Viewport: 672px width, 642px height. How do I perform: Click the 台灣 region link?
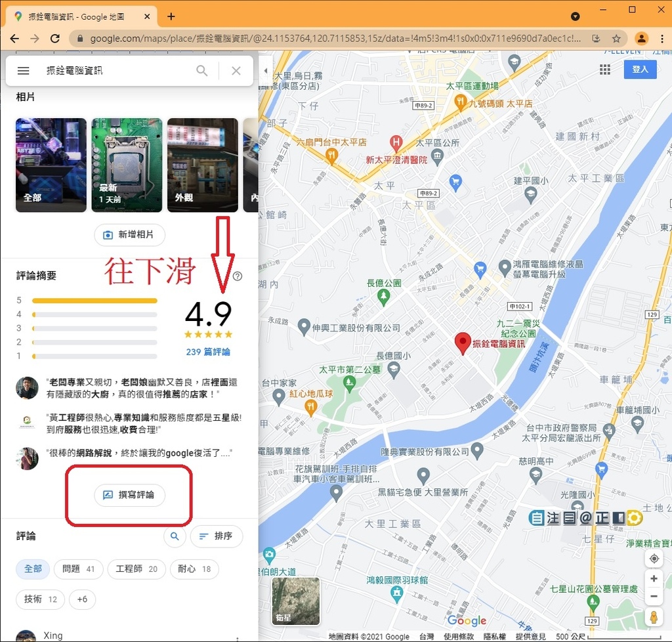(x=426, y=637)
